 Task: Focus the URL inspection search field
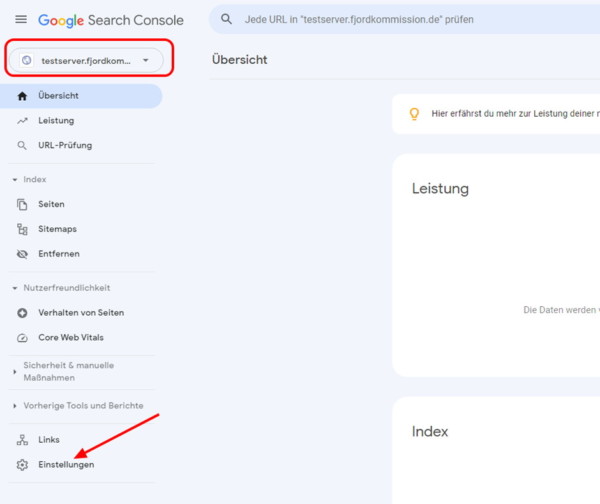click(x=406, y=19)
